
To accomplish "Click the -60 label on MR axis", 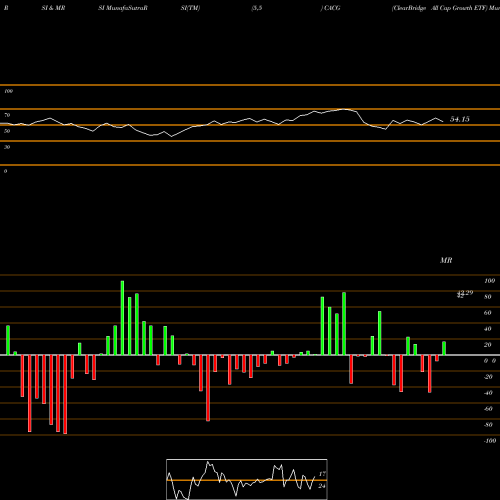I will pos(488,409).
